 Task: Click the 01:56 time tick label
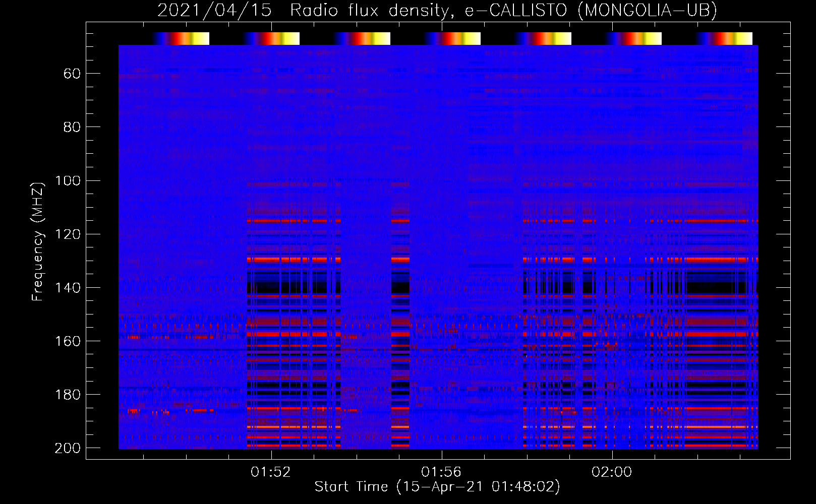tap(441, 472)
